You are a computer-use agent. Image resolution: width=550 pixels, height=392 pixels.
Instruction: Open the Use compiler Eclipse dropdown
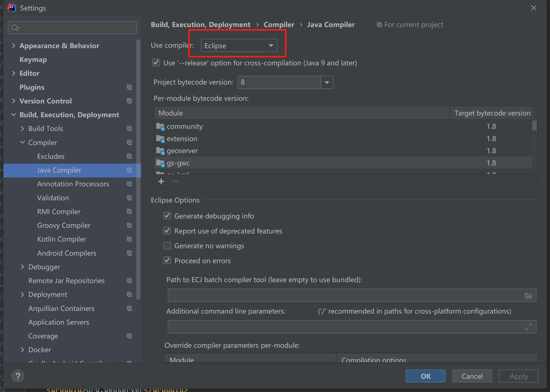click(x=239, y=45)
